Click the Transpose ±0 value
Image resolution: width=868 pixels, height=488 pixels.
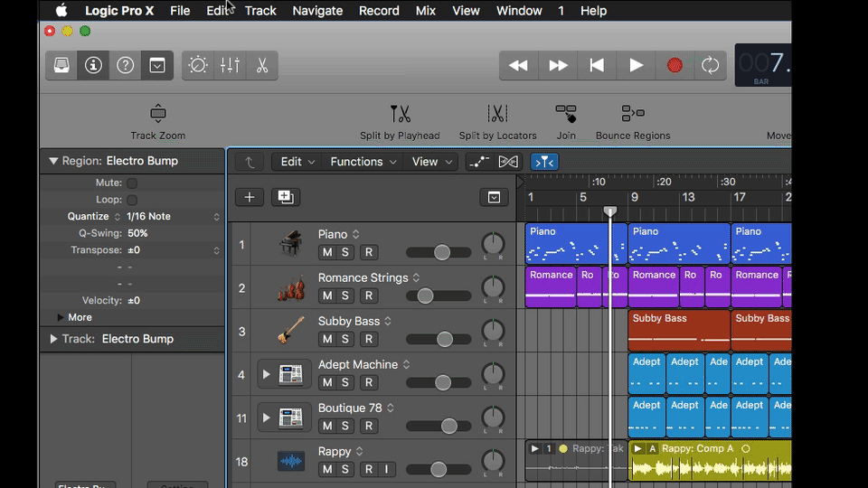pyautogui.click(x=134, y=250)
